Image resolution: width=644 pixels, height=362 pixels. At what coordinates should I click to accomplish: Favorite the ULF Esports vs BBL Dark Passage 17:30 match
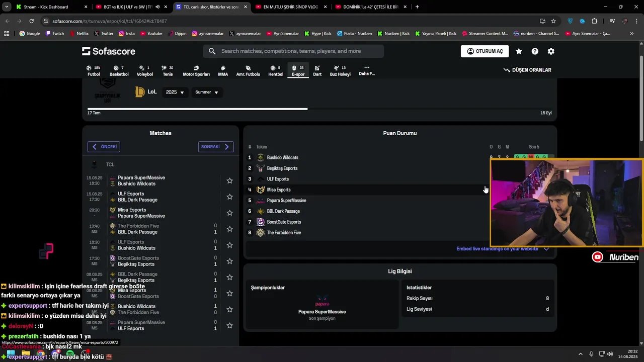[x=229, y=197]
